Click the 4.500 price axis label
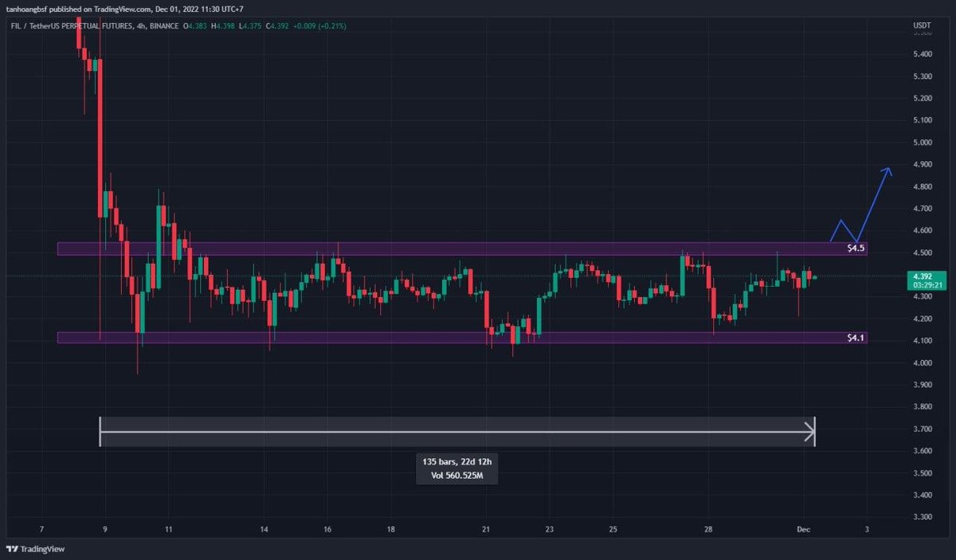956x560 pixels. point(923,253)
